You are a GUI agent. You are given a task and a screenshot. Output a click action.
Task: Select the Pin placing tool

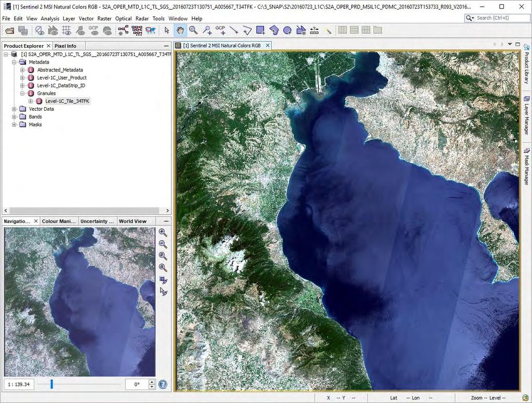[x=207, y=30]
